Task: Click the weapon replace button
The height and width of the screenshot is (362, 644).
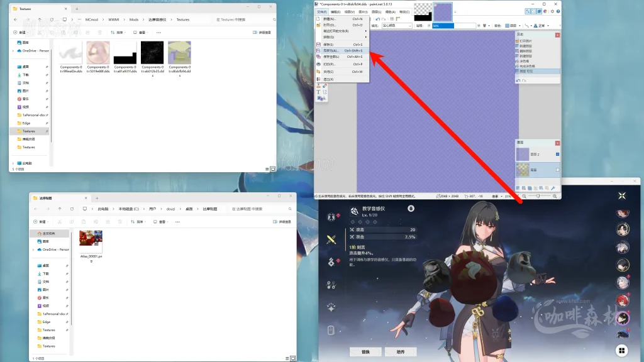Action: [366, 351]
